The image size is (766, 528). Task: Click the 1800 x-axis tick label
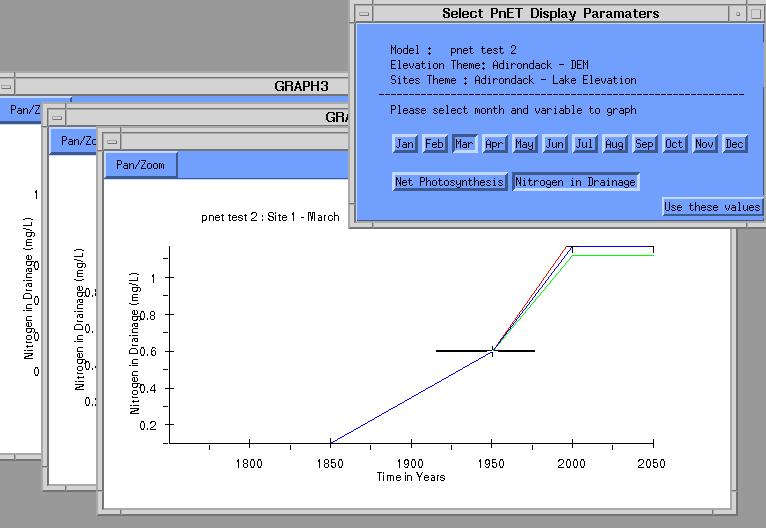[249, 464]
